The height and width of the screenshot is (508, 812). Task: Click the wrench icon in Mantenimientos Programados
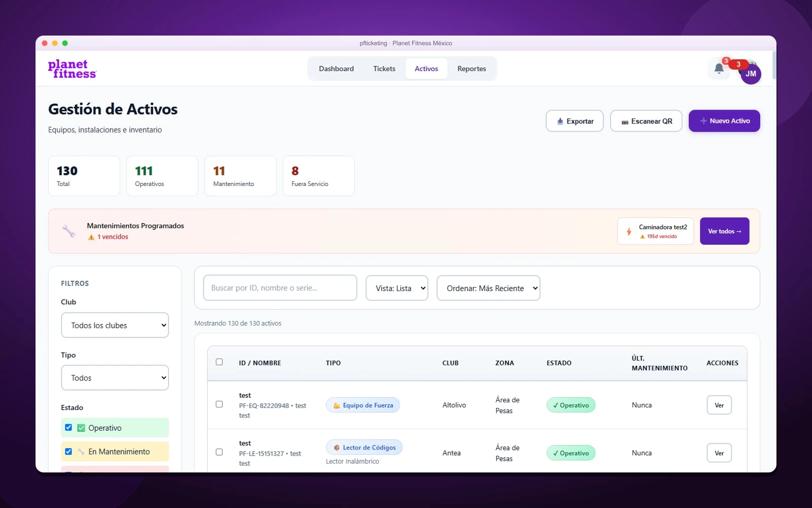[69, 231]
